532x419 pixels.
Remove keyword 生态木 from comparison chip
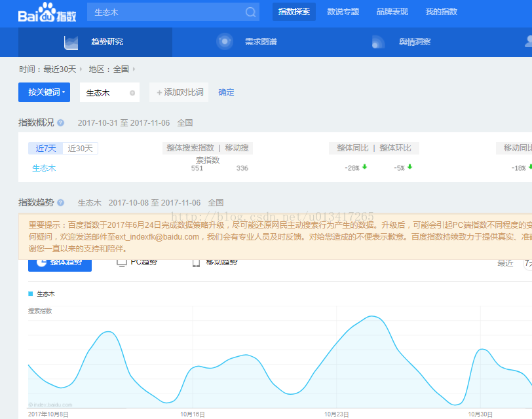(132, 92)
